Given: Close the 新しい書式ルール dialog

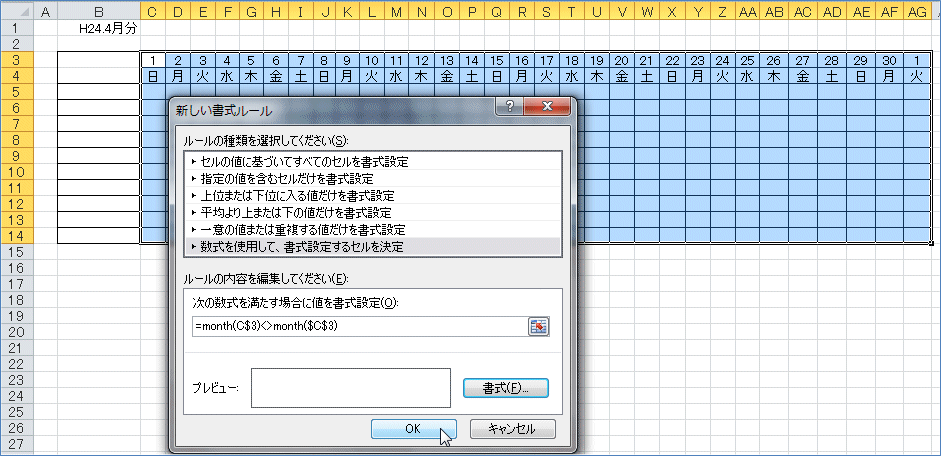Looking at the screenshot, I should click(x=547, y=107).
